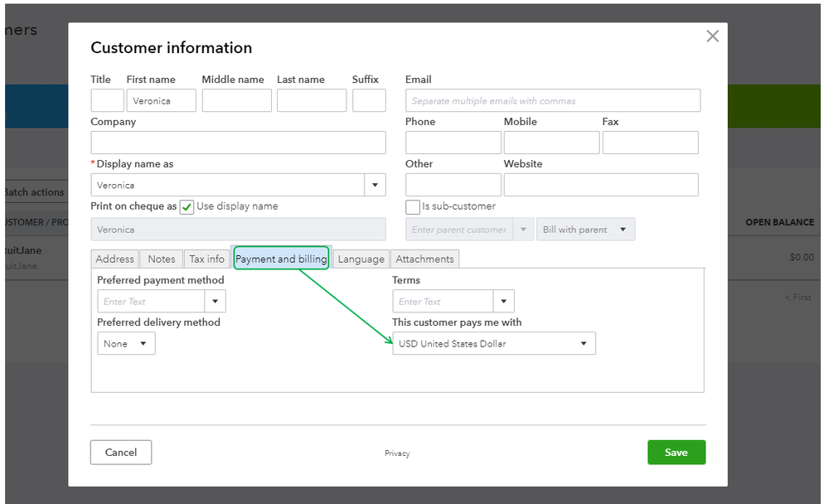Click the First name field containing Veronica

tap(161, 100)
